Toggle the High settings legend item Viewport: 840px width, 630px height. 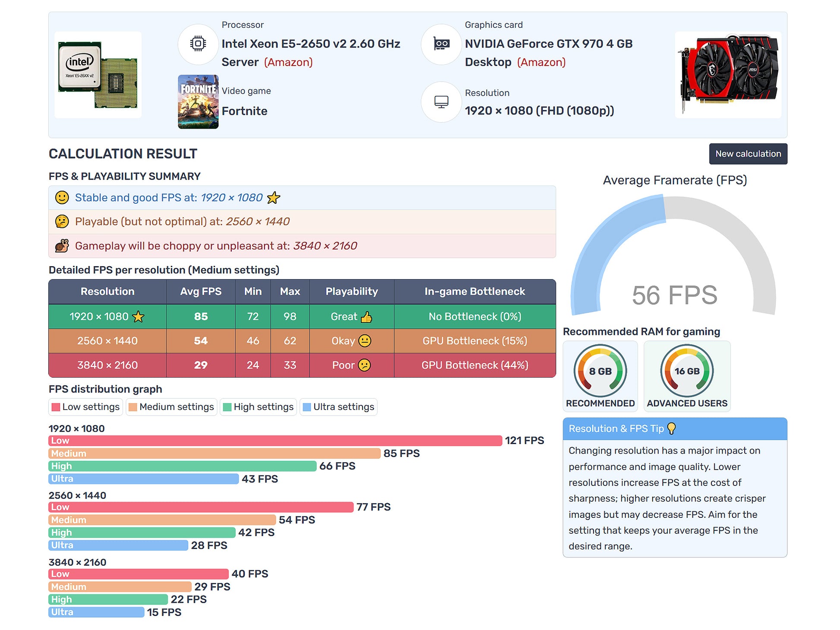258,407
